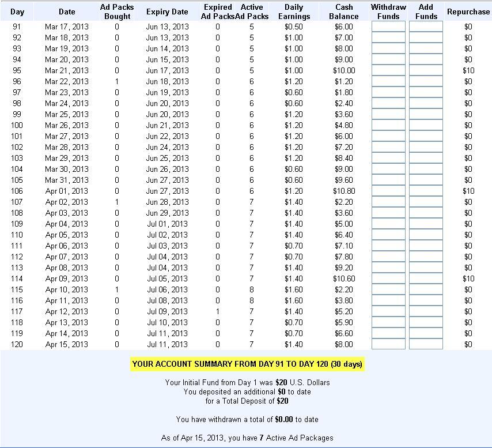Click the Cash Balance column header

click(344, 12)
